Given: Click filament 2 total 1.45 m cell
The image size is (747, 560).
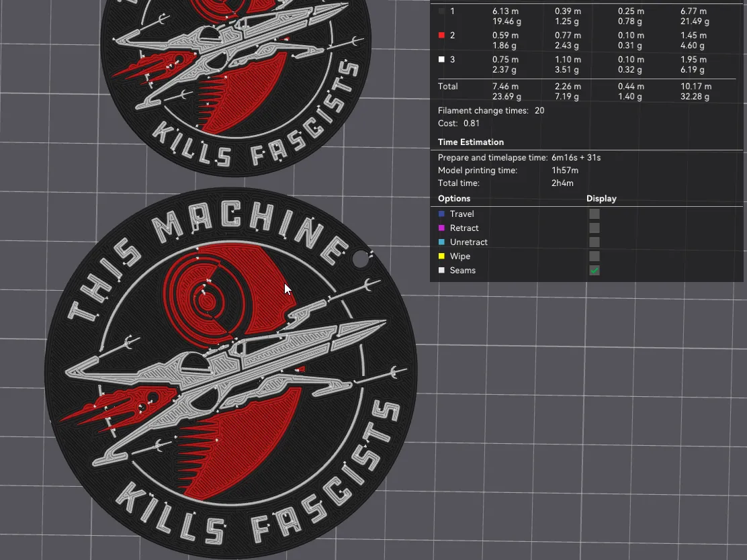Looking at the screenshot, I should (x=694, y=35).
